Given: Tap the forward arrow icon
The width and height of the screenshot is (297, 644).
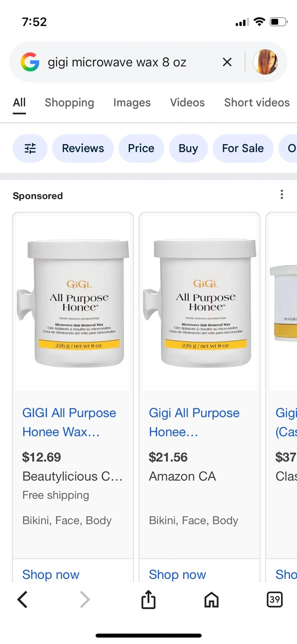Looking at the screenshot, I should pyautogui.click(x=85, y=600).
